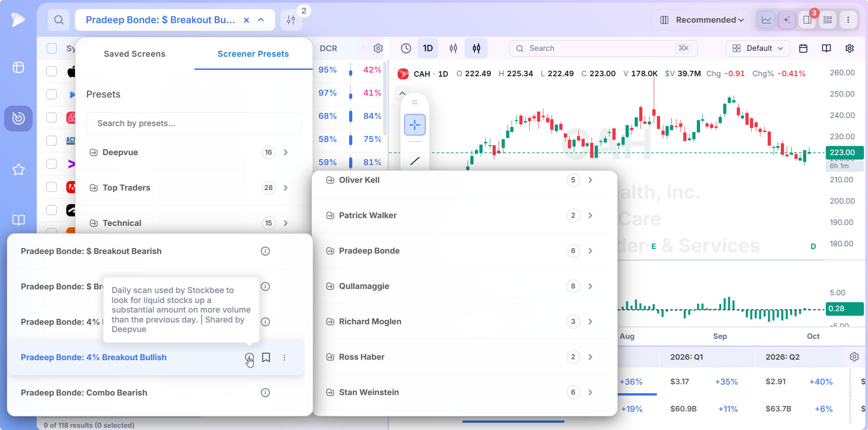
Task: Open the chart view icon in top bar
Action: 766,20
